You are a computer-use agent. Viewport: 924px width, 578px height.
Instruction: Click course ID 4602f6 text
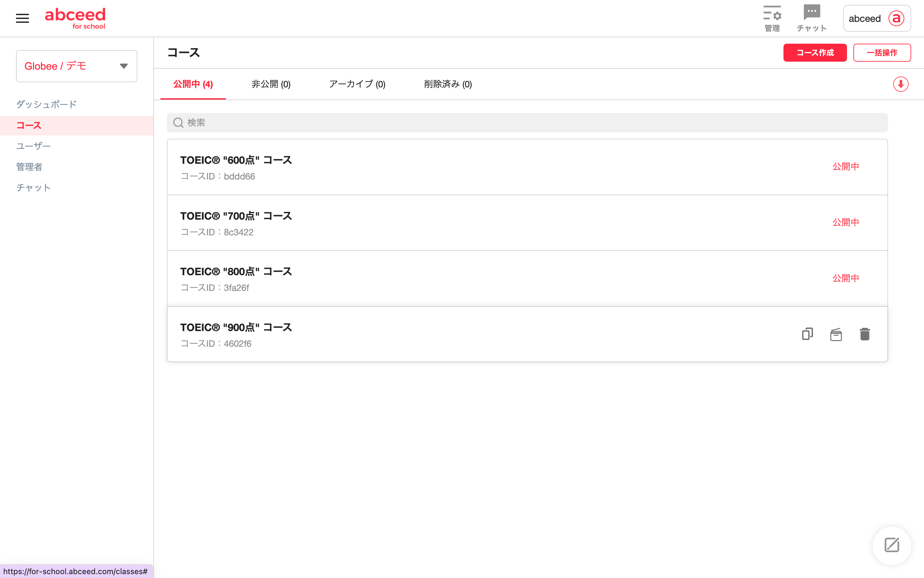(x=216, y=344)
